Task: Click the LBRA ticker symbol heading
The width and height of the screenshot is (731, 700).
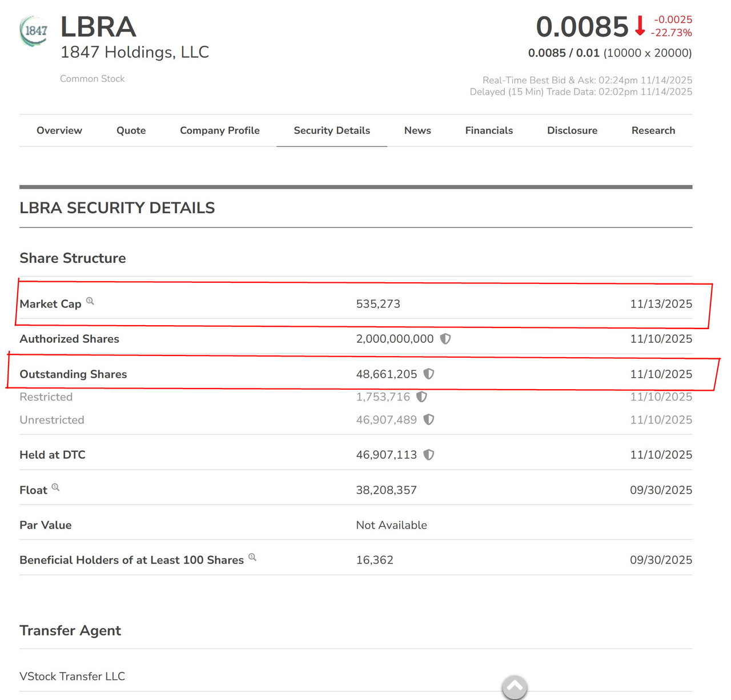Action: coord(98,27)
